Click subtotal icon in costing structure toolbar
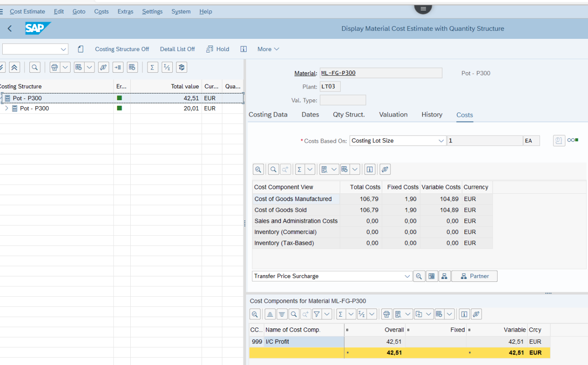Image resolution: width=588 pixels, height=365 pixels. tap(167, 67)
